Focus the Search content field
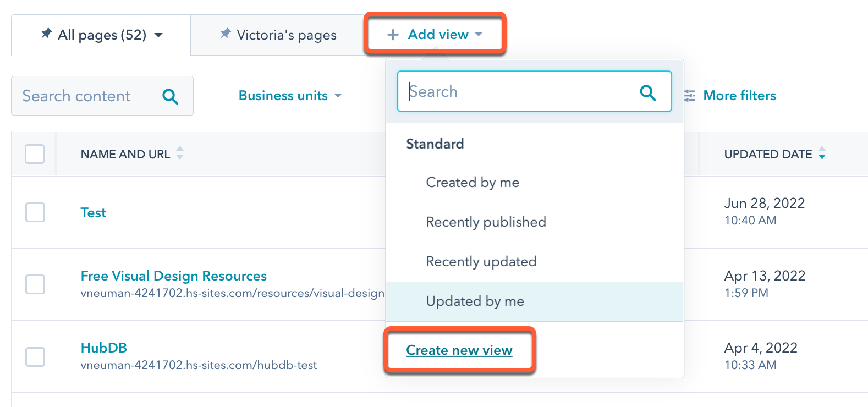The height and width of the screenshot is (407, 868). (x=102, y=96)
